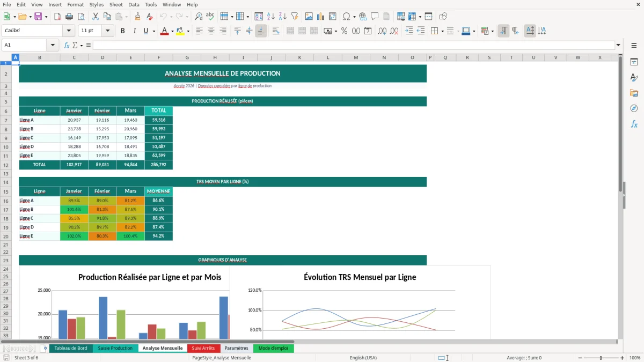Click the formula input line
The width and height of the screenshot is (644, 362).
coord(353,45)
